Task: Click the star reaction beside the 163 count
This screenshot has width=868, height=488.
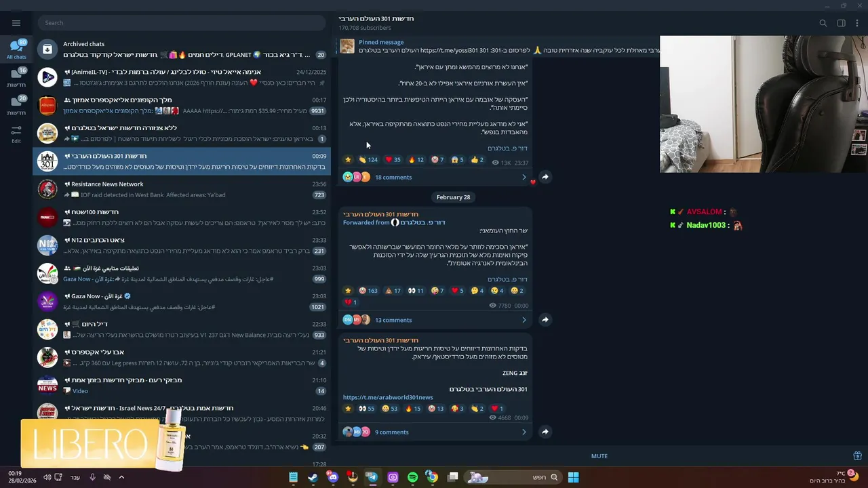Action: (348, 291)
